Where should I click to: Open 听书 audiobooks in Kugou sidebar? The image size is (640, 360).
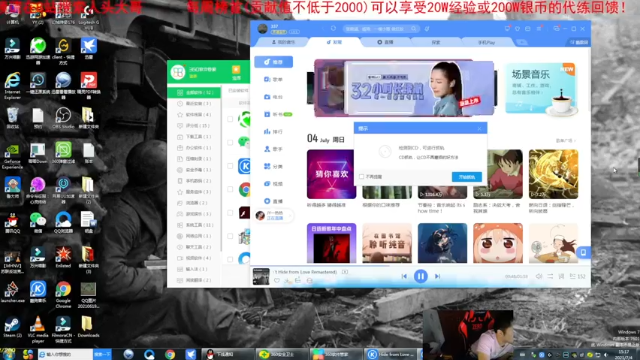tap(277, 114)
